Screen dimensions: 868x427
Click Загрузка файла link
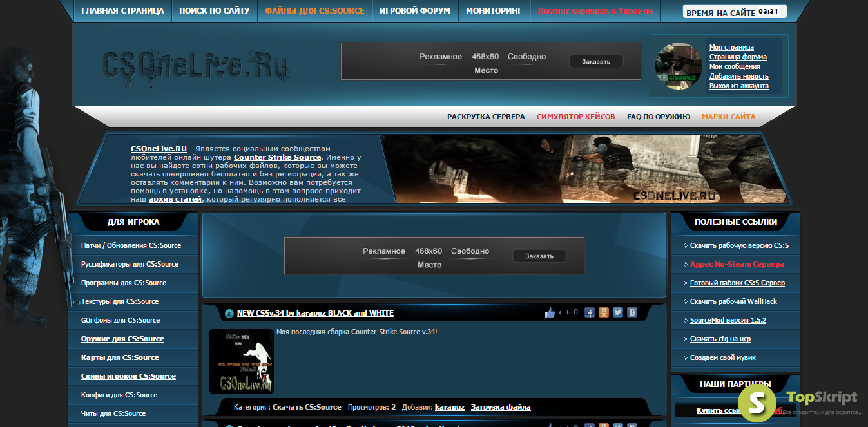click(501, 407)
